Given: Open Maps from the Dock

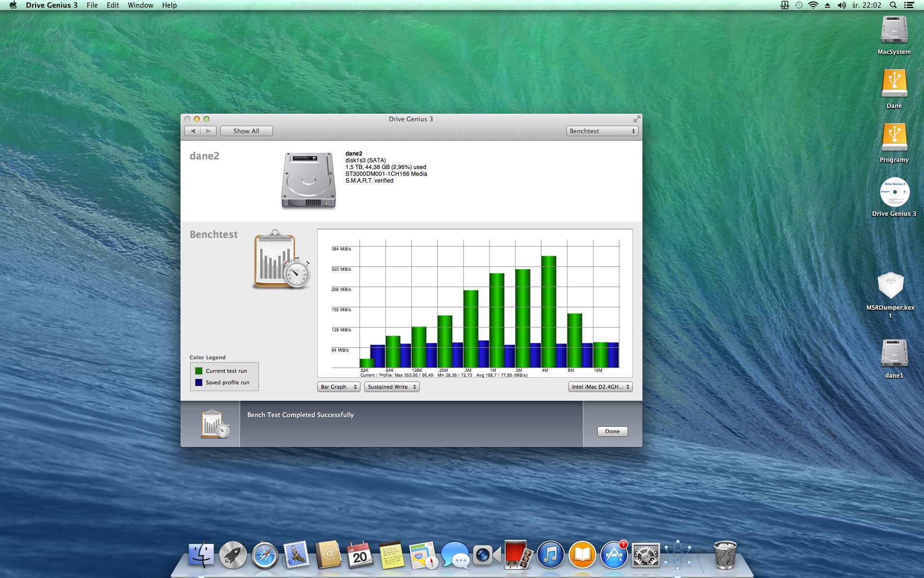Looking at the screenshot, I should coord(423,555).
